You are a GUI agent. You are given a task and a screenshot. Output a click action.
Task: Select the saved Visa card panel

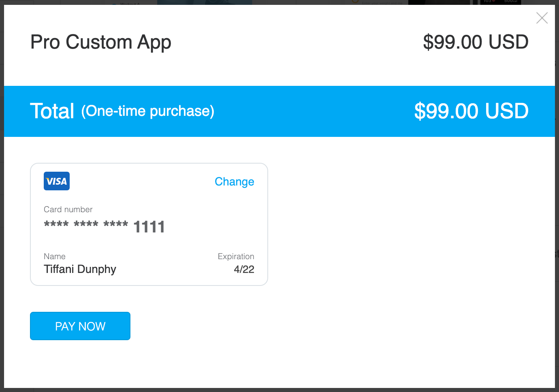click(x=149, y=224)
